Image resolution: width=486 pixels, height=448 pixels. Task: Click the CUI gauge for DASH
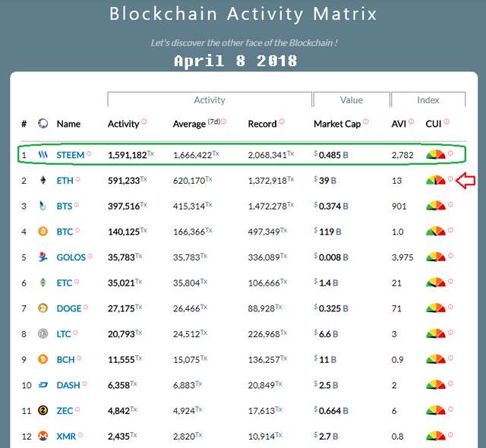coord(436,385)
